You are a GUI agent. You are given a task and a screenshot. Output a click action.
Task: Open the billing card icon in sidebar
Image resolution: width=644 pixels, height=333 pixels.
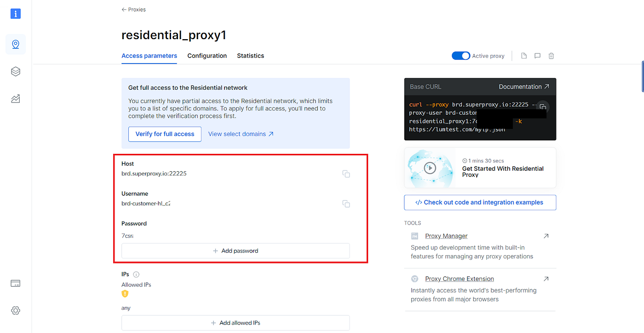[x=15, y=283]
